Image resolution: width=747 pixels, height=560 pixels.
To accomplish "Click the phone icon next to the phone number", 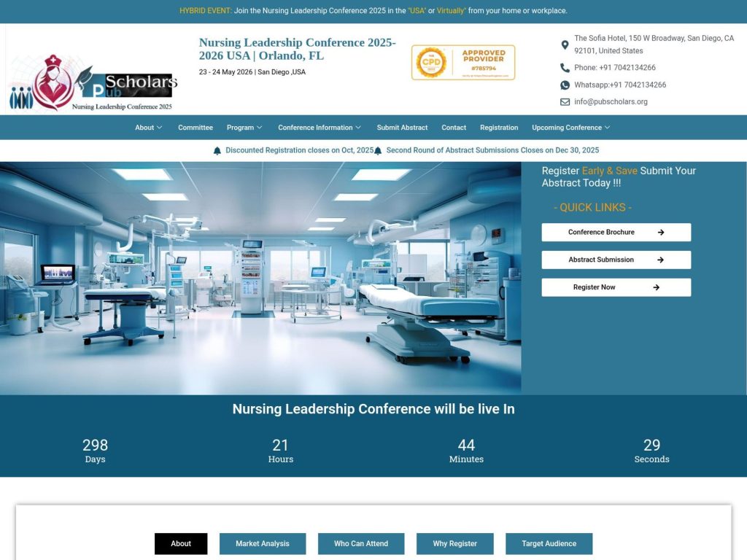I will (565, 68).
